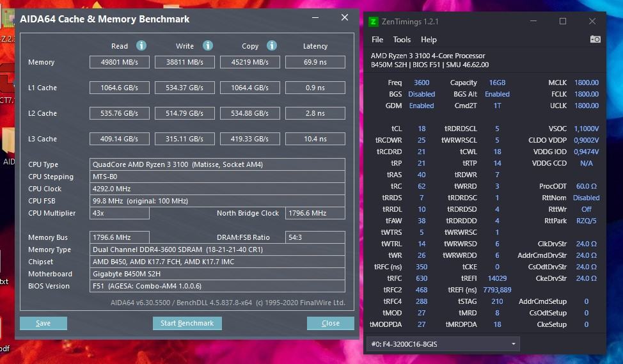Click CPU Type field QuadCore AMD Ryzen 3 3100
Viewport: 623px width, 364px height.
pyautogui.click(x=217, y=164)
